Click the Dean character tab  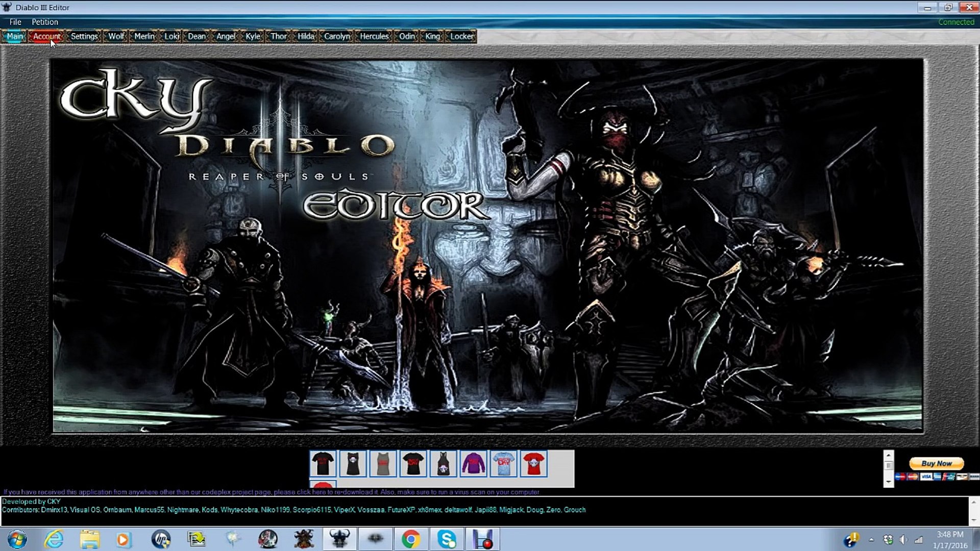pyautogui.click(x=197, y=36)
